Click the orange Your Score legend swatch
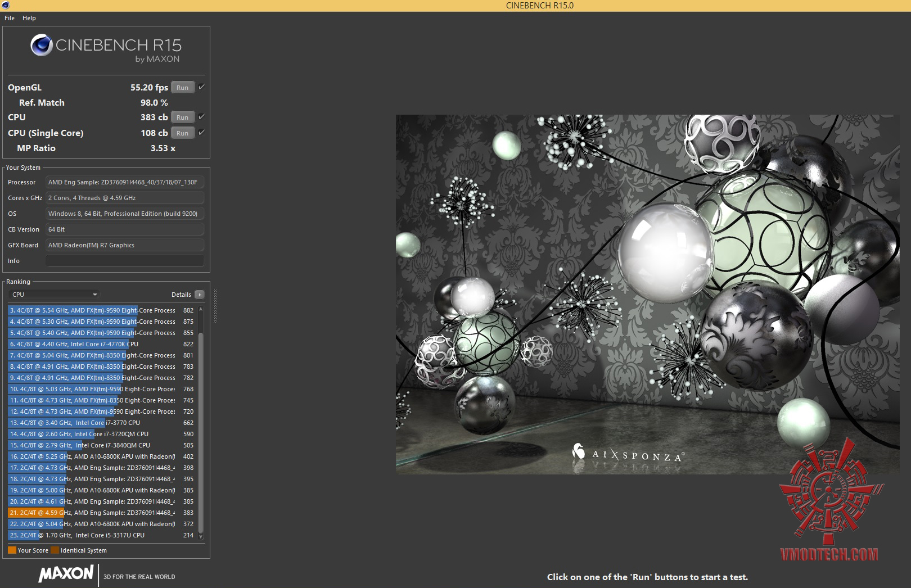This screenshot has height=588, width=911. click(12, 550)
